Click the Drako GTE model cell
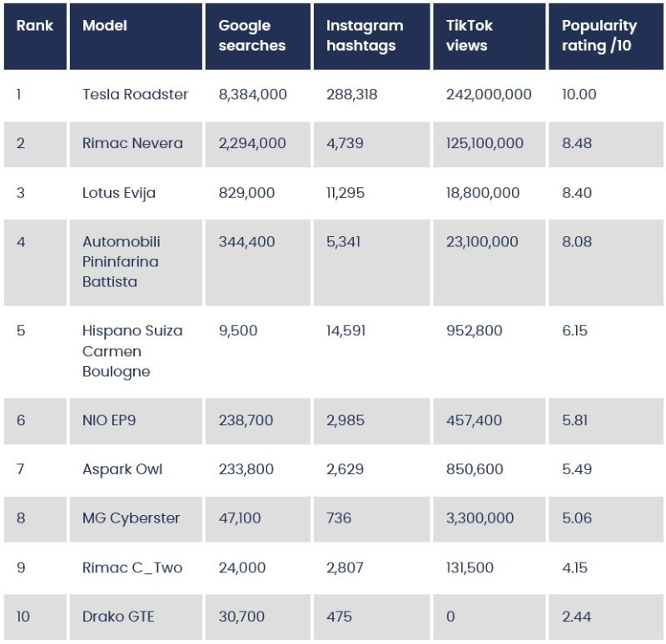The height and width of the screenshot is (644, 666). [x=136, y=617]
